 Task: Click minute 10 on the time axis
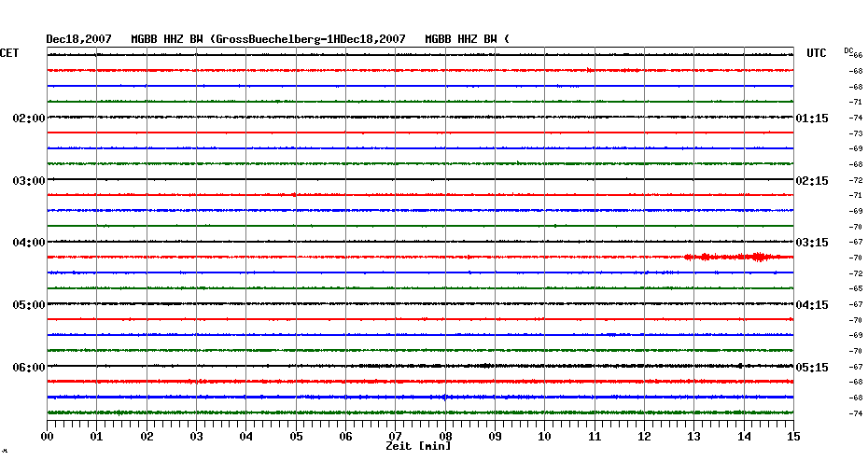[x=545, y=437]
